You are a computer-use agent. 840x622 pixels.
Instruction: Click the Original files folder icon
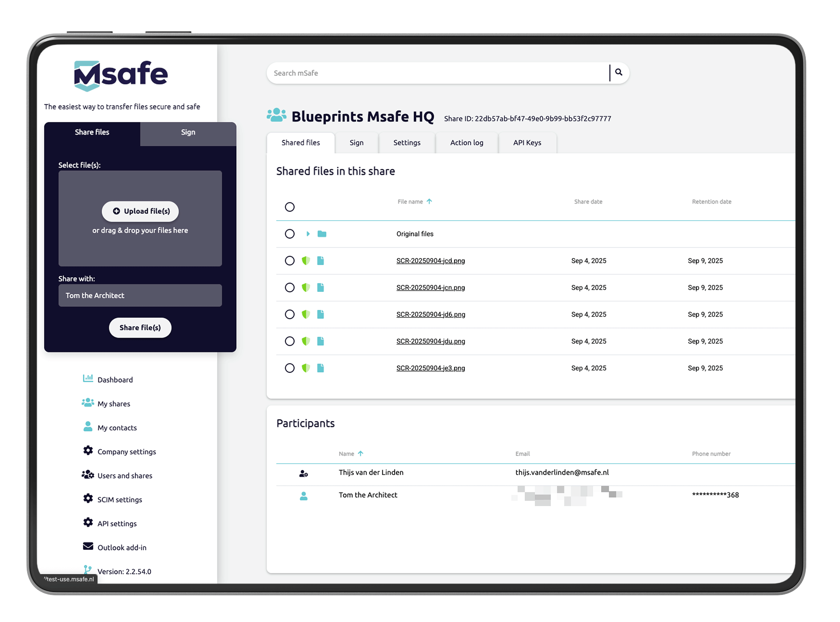[322, 234]
